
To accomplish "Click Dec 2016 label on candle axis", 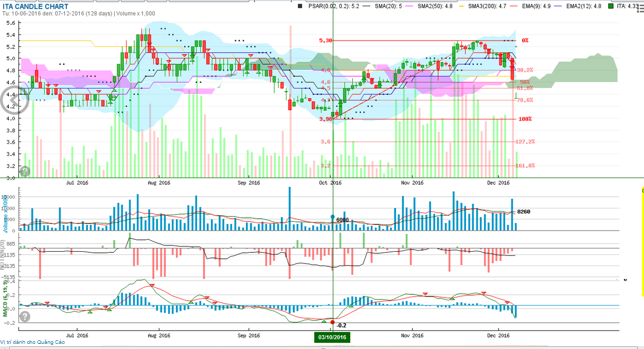I will [x=498, y=182].
